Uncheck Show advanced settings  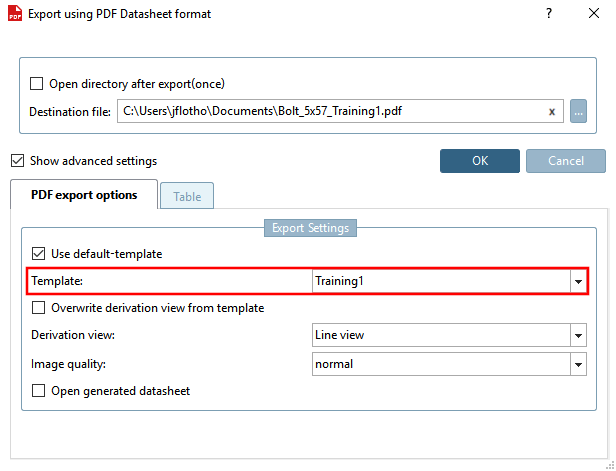tap(17, 160)
